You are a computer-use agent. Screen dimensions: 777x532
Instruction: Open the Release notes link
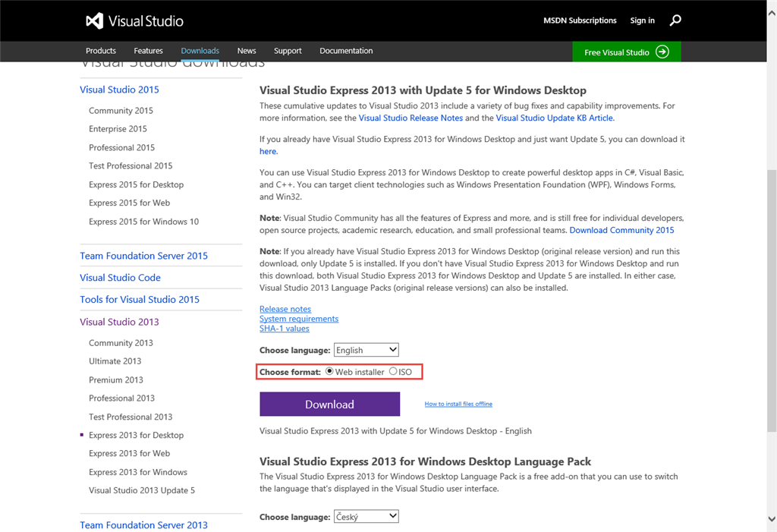[x=285, y=309]
